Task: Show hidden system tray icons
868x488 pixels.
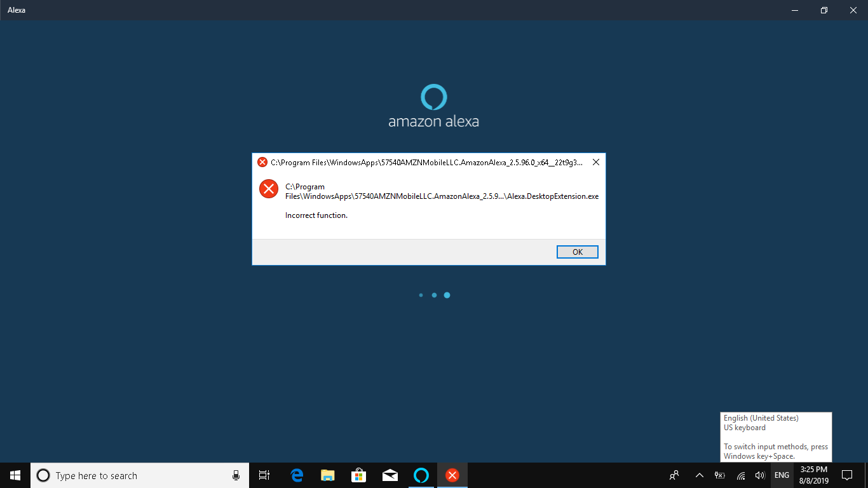Action: [700, 475]
